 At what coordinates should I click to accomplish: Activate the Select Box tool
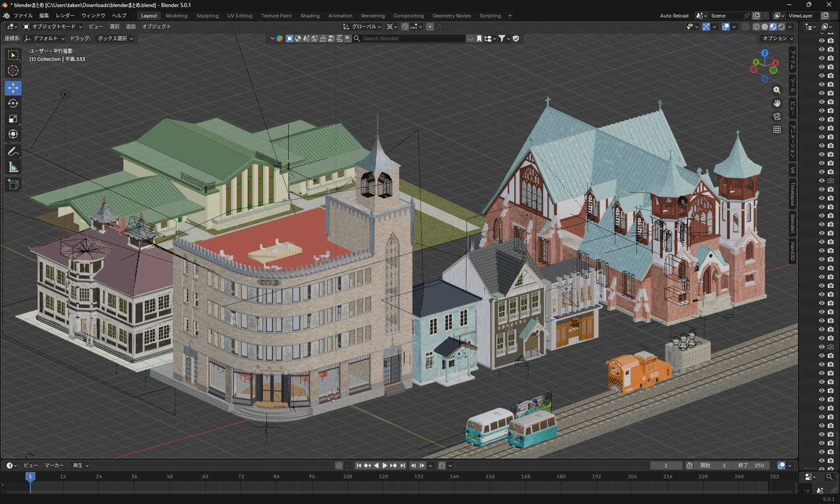[x=13, y=55]
